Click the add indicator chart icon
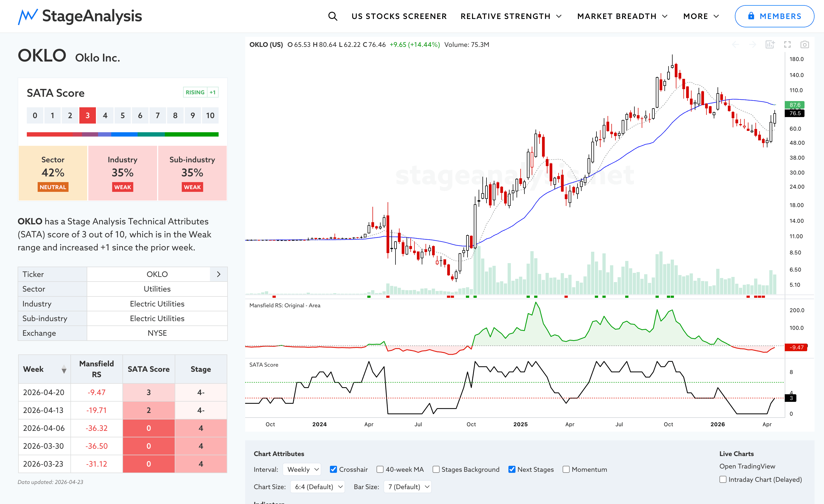 pos(770,44)
